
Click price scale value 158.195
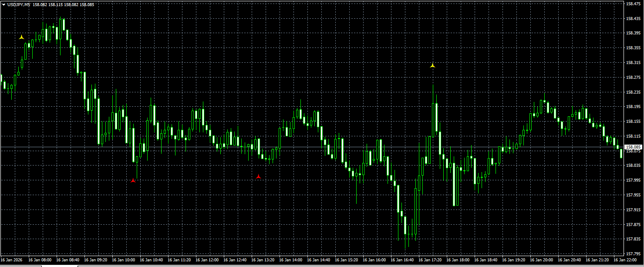point(634,106)
